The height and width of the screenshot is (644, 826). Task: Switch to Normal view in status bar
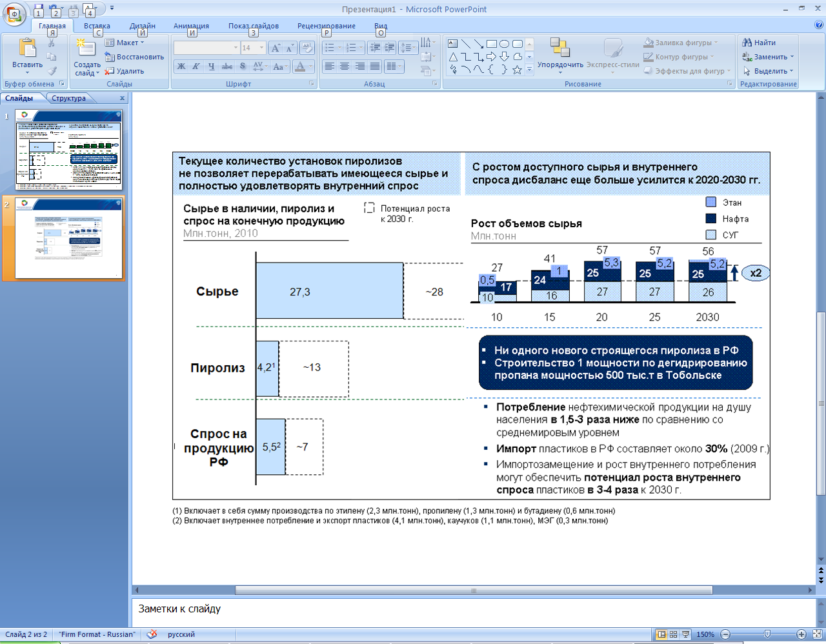661,634
